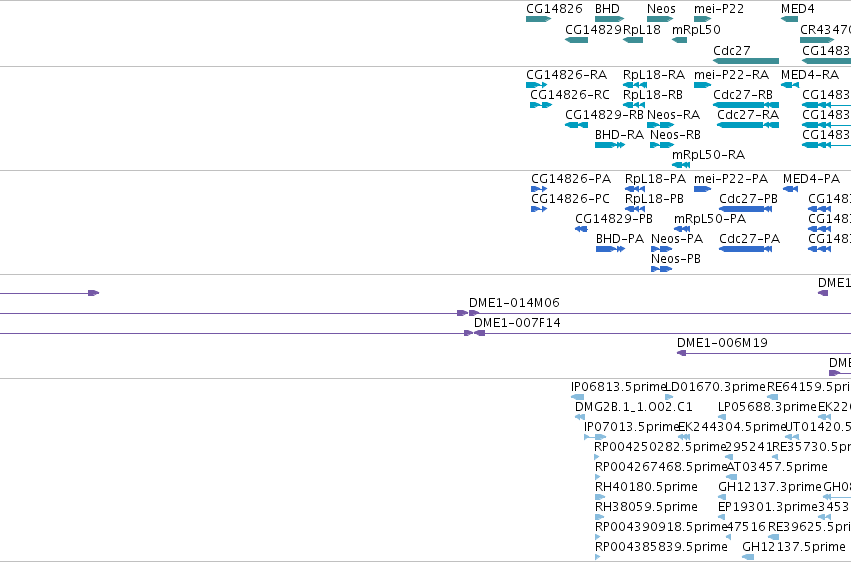Select the RpL18-PA protein glyph
This screenshot has height=562, width=851.
click(635, 189)
